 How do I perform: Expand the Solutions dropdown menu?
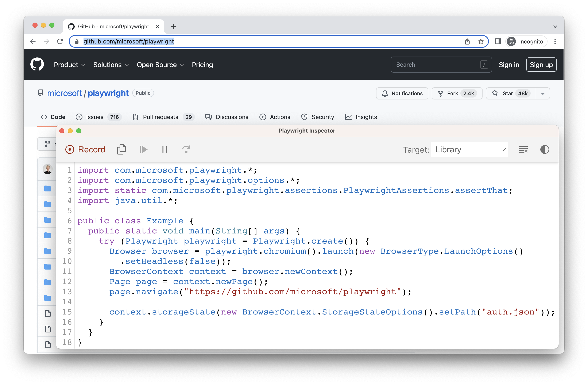click(110, 65)
